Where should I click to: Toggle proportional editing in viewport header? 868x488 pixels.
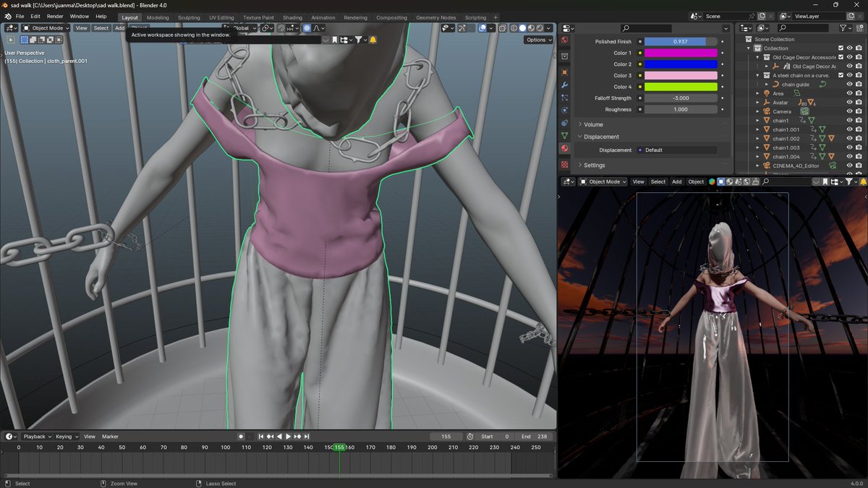tap(307, 28)
